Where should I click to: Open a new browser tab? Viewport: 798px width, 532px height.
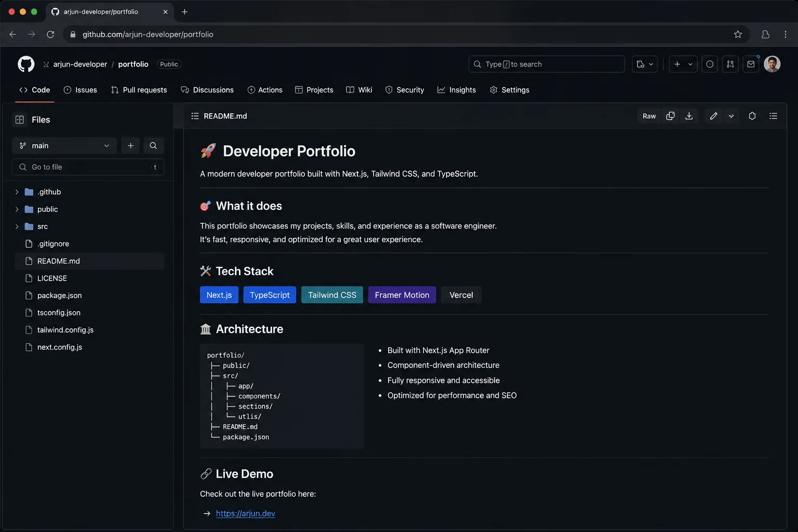click(x=184, y=11)
